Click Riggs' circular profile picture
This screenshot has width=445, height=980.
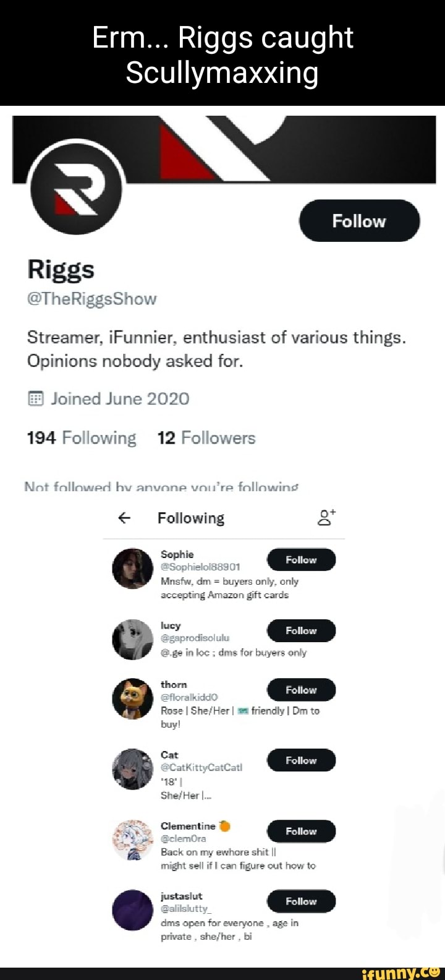(77, 189)
